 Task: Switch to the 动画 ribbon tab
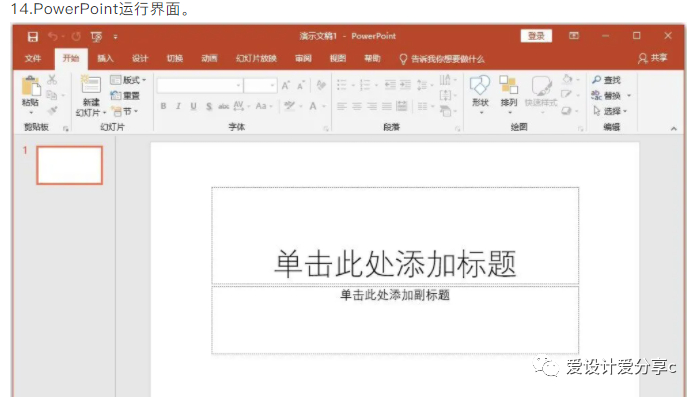209,58
